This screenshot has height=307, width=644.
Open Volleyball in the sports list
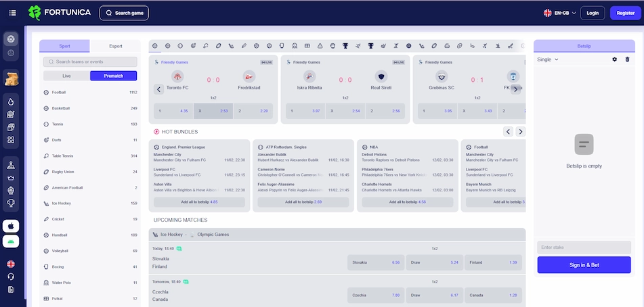[90, 251]
